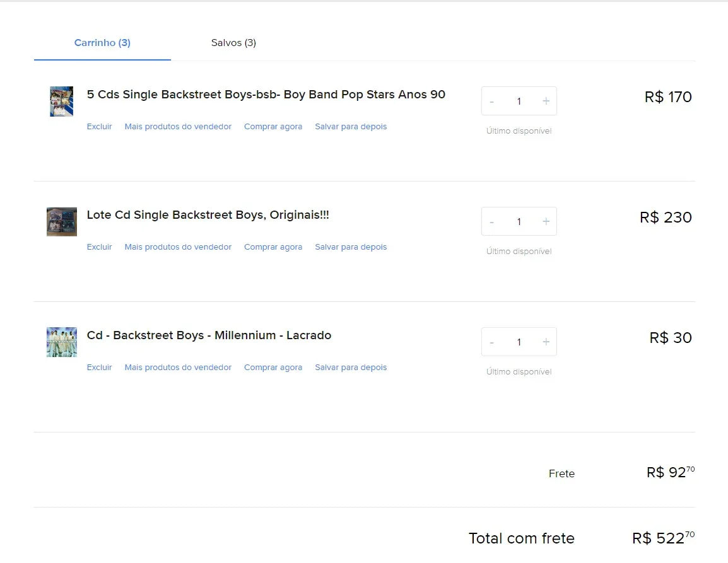Save the Lote Cd Single for later
The height and width of the screenshot is (563, 728).
click(x=351, y=247)
